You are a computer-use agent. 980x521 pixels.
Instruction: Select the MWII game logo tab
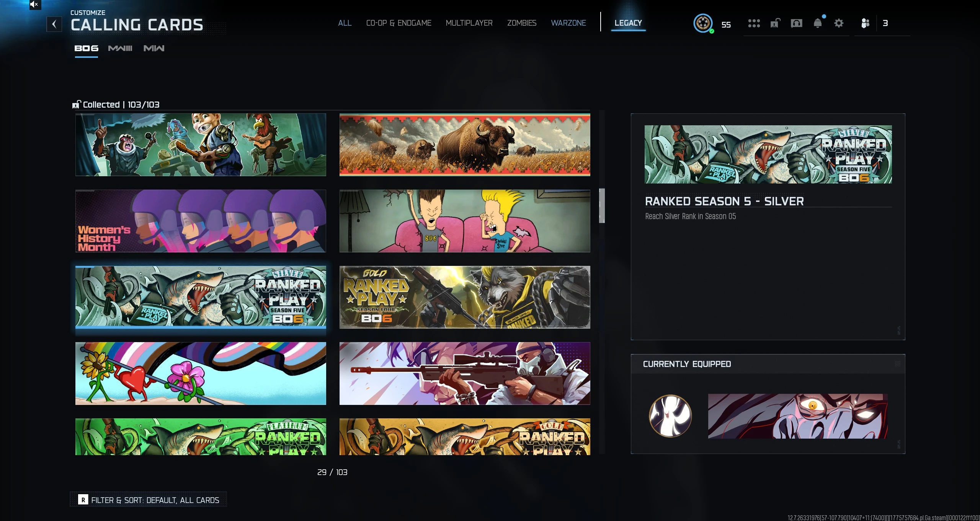154,48
